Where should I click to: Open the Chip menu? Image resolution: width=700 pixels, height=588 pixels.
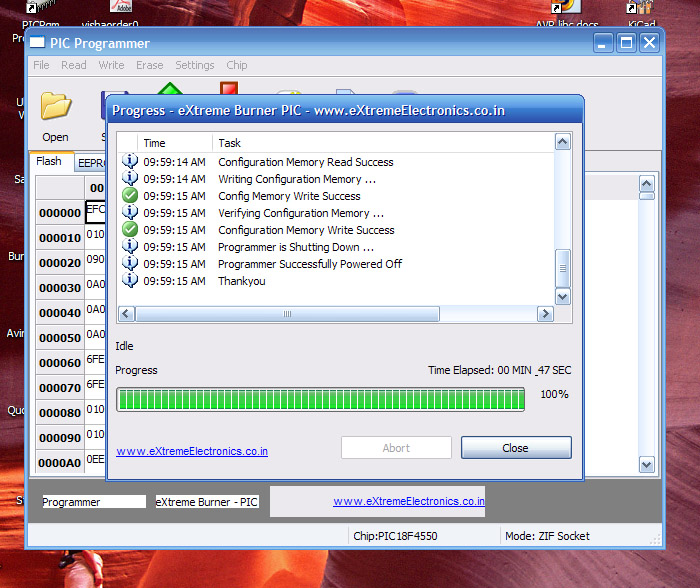click(x=237, y=65)
